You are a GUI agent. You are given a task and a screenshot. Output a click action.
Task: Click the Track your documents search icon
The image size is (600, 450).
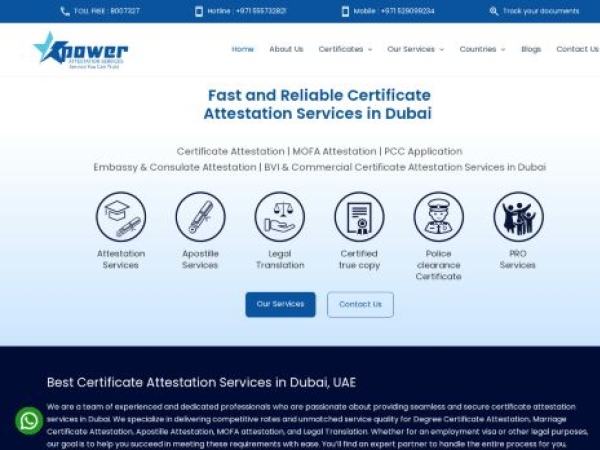(x=494, y=11)
